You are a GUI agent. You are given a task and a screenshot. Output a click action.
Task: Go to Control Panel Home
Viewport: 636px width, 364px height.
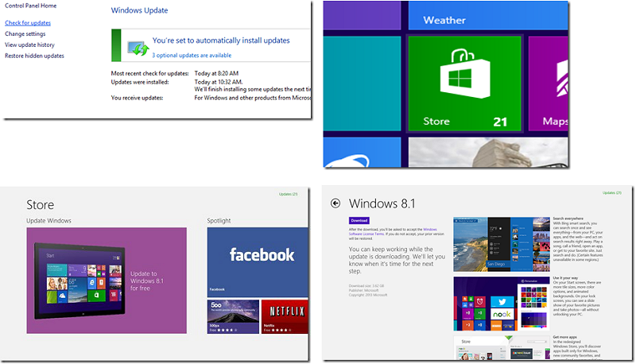30,6
